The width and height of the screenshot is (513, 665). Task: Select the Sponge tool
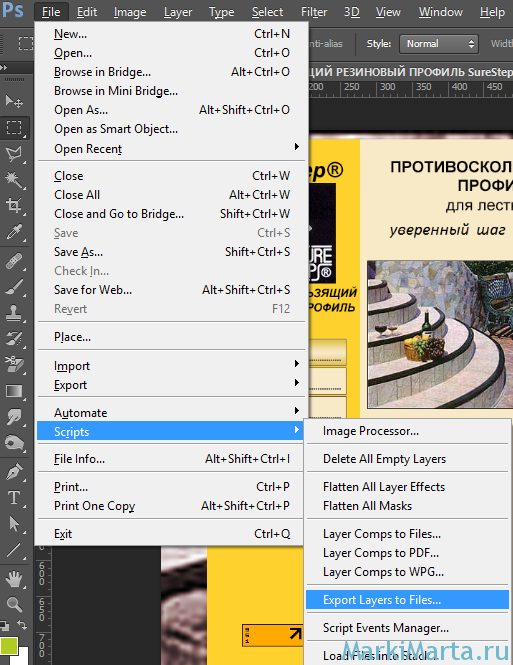pyautogui.click(x=14, y=443)
